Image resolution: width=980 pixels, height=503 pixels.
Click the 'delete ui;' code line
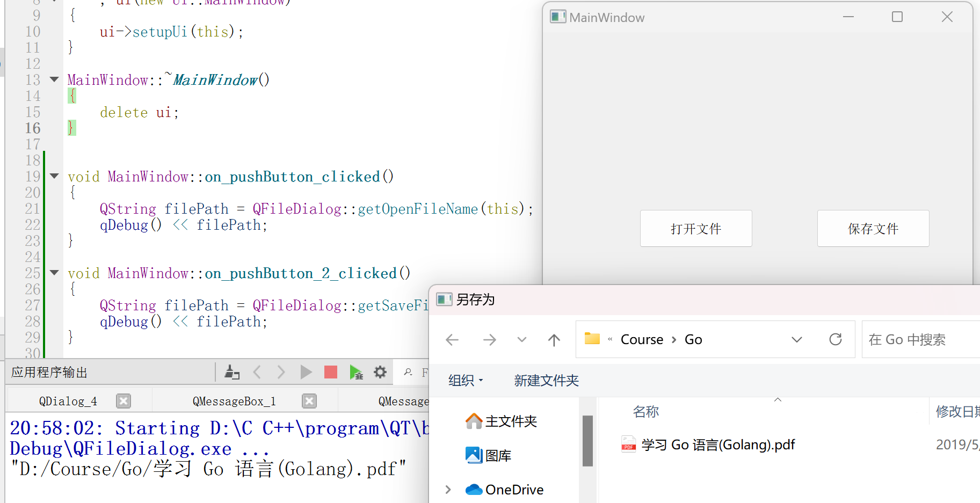(139, 112)
